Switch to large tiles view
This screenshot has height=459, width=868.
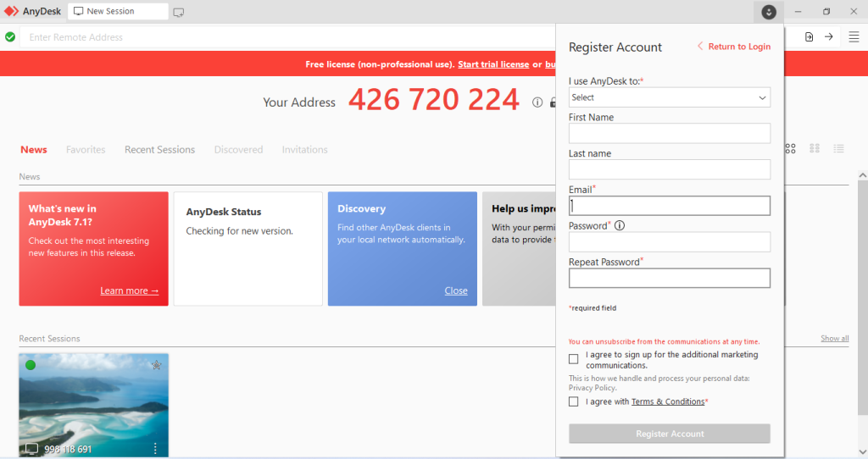coord(790,149)
